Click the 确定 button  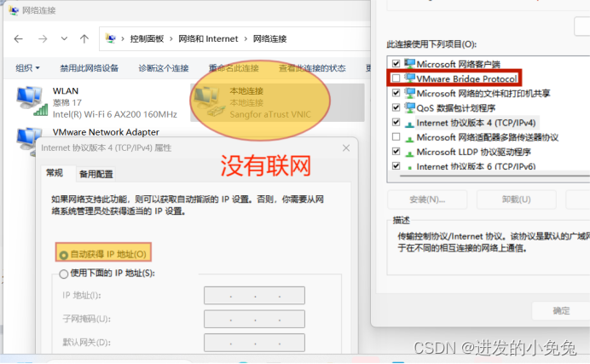coord(561,310)
